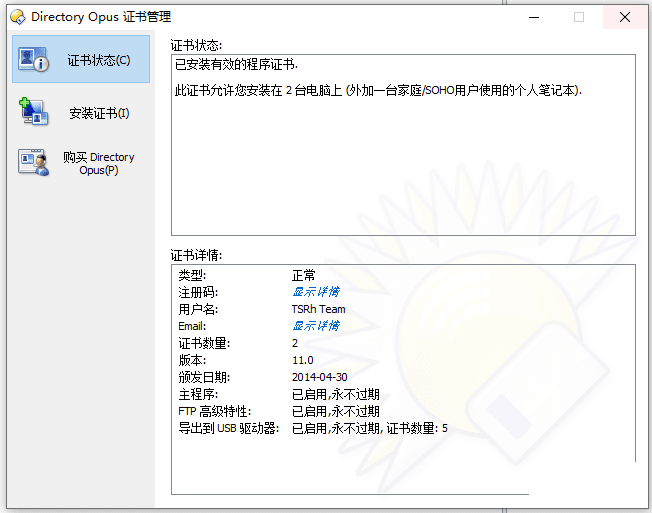Click the Directory Opus title bar icon
Screen dimensions: 652x513
click(x=18, y=17)
